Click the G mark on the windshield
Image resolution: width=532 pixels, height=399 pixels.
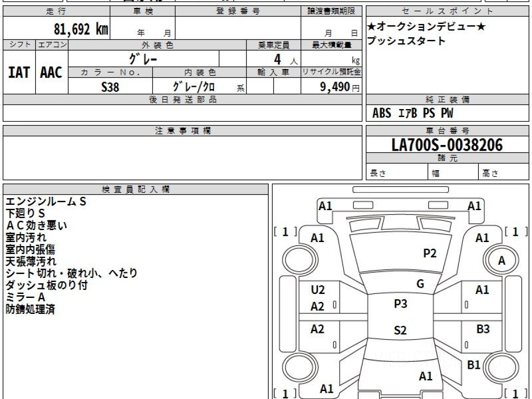click(420, 284)
